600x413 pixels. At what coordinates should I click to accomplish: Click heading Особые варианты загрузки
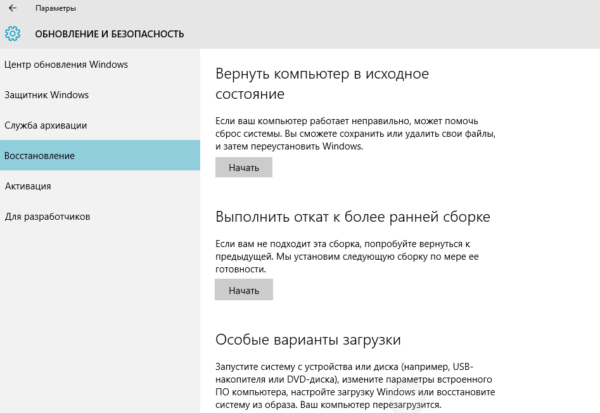(x=308, y=340)
